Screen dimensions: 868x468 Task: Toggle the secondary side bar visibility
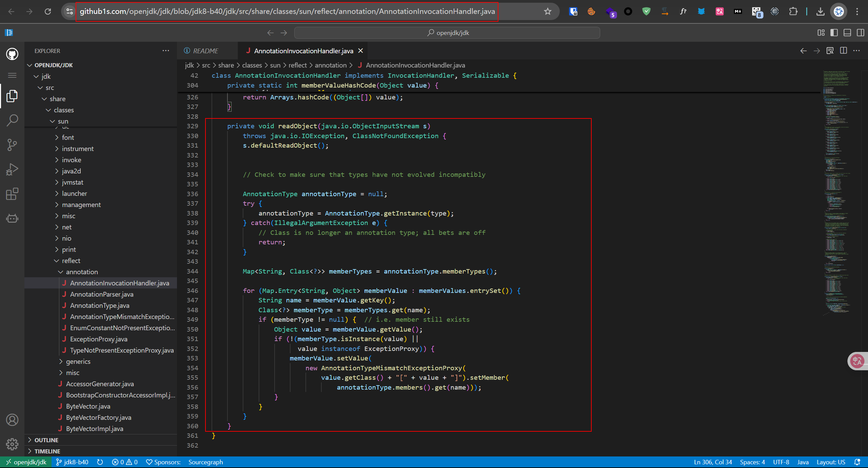pos(861,33)
